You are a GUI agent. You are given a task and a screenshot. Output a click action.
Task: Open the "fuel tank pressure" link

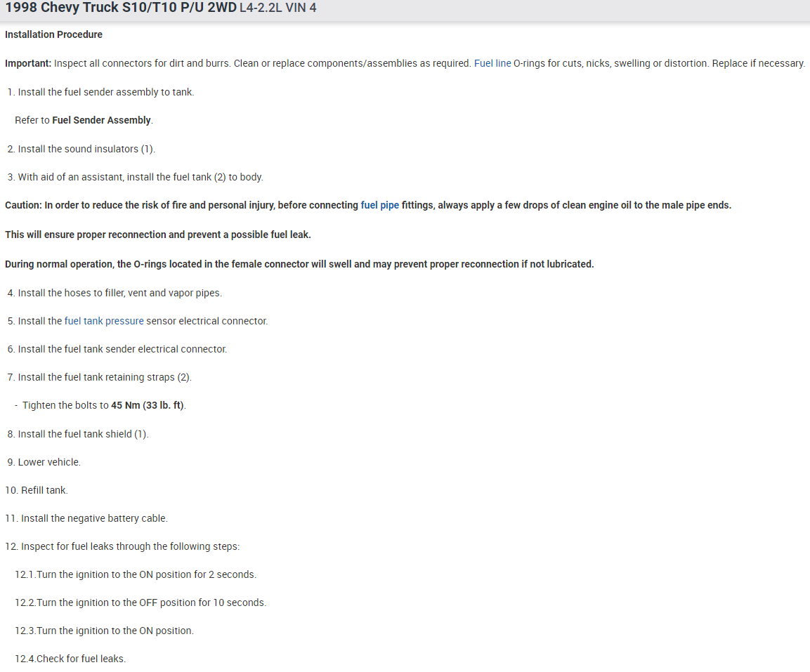104,322
